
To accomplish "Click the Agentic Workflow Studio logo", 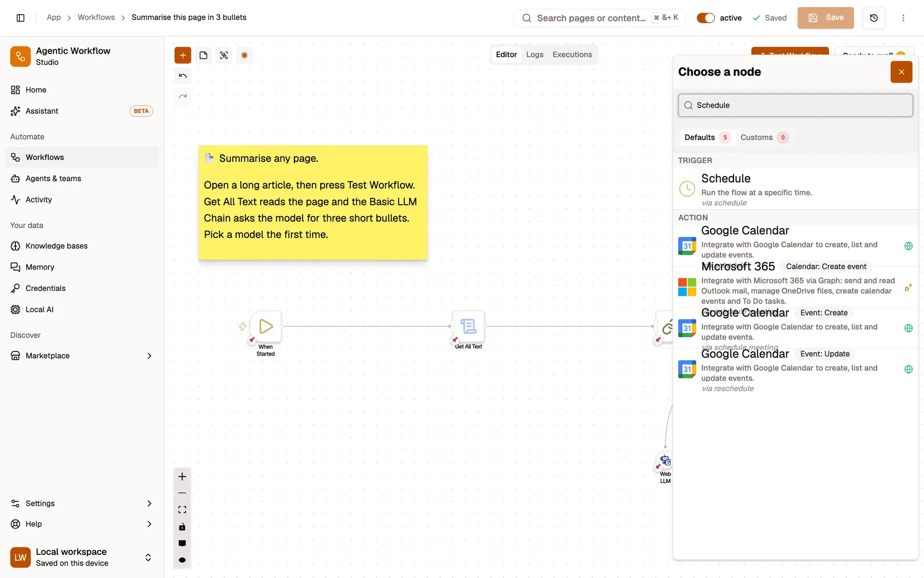I will [x=20, y=56].
